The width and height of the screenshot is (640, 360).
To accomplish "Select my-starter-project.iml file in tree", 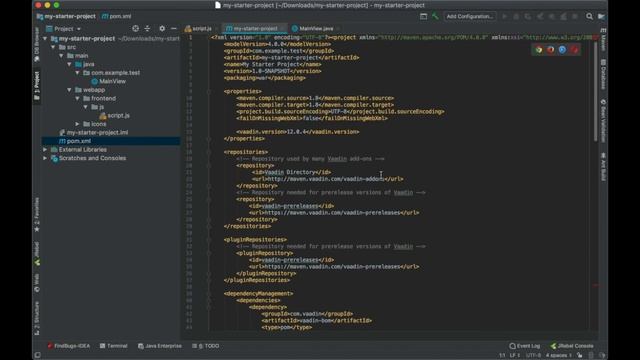I will 93,132.
